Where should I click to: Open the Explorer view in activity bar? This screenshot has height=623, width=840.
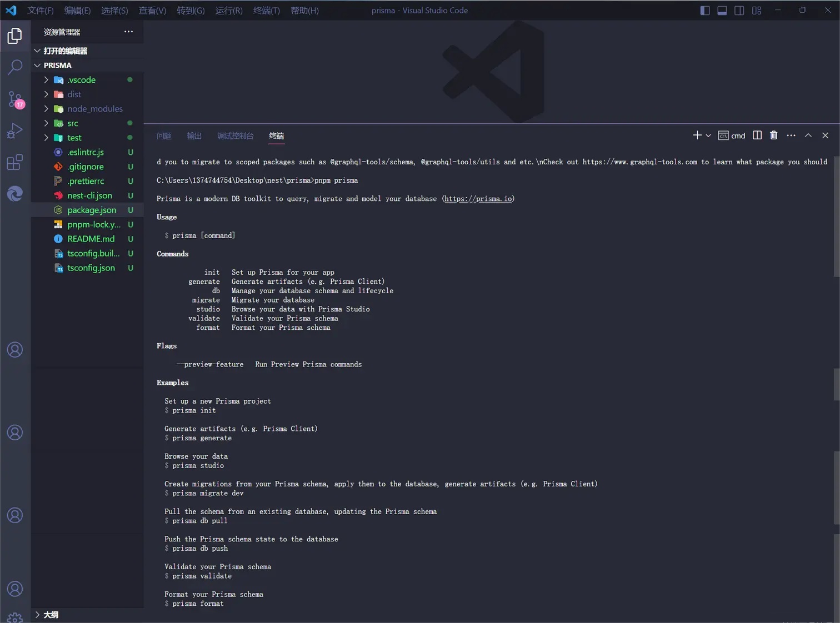pyautogui.click(x=15, y=36)
